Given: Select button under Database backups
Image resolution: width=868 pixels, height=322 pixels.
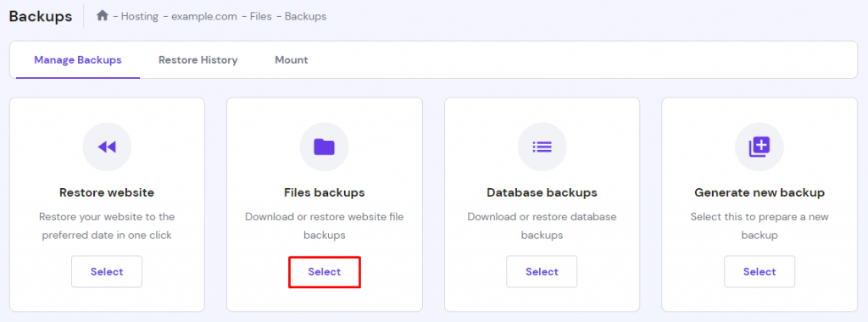Looking at the screenshot, I should [542, 272].
